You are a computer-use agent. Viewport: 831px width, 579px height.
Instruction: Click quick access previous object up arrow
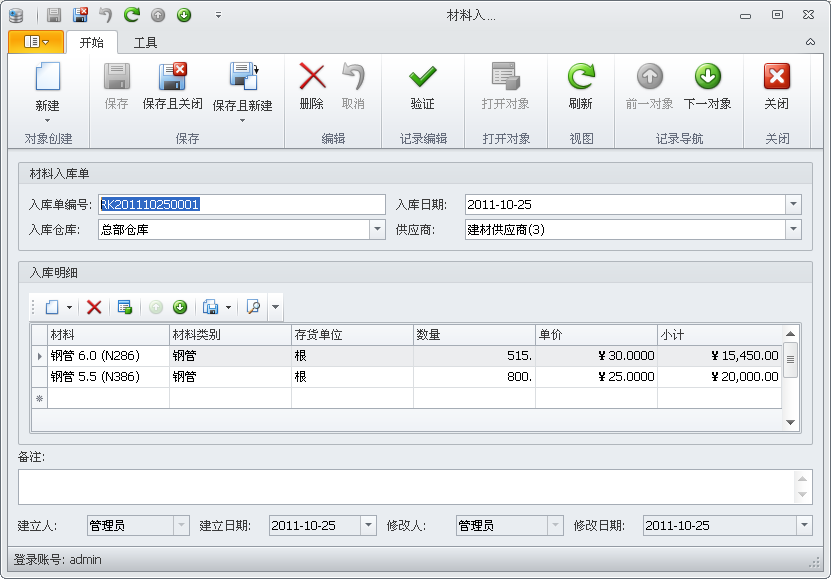(x=158, y=15)
